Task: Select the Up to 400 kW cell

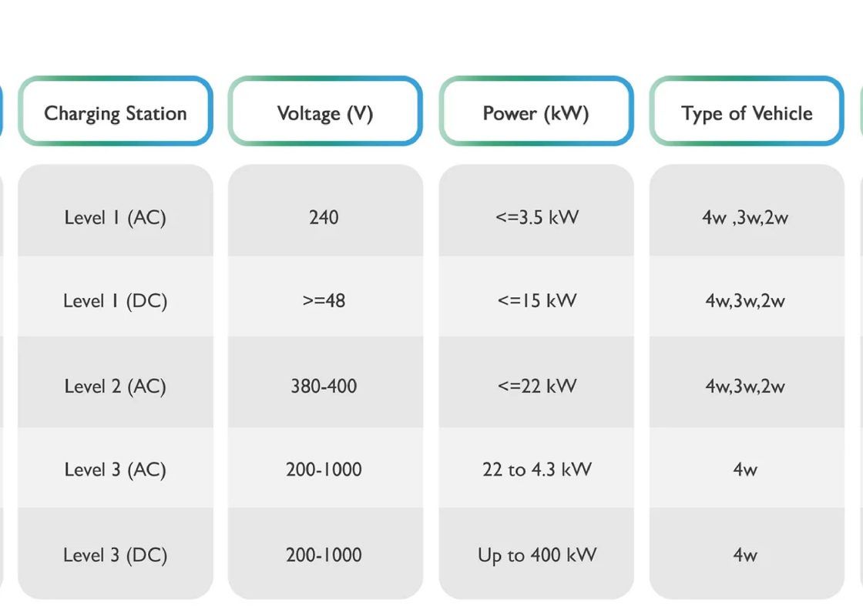Action: click(x=536, y=554)
